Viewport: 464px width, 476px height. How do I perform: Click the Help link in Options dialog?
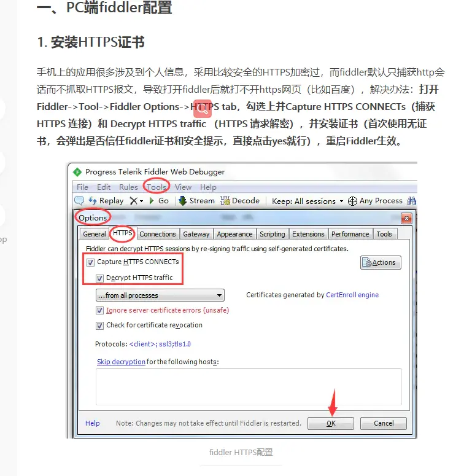tap(92, 423)
